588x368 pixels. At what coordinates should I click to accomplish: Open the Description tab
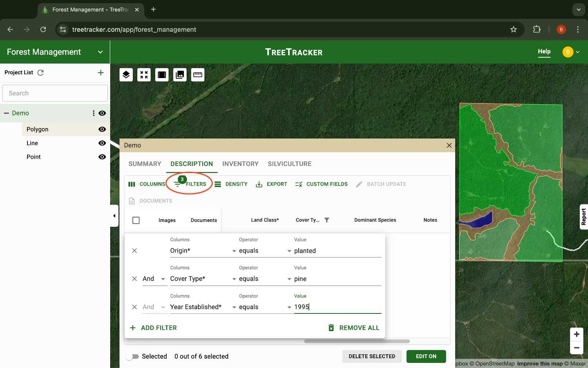(192, 164)
